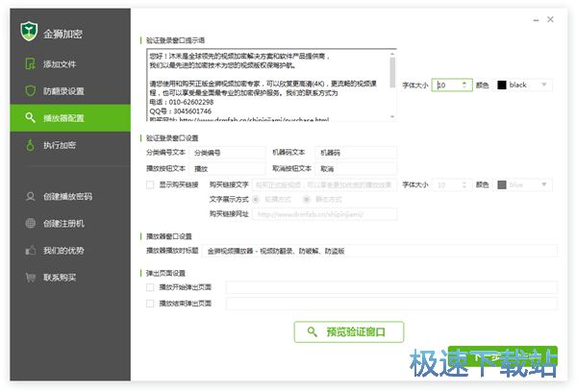Open the blue color dropdown for purchase link
The width and height of the screenshot is (577, 392).
click(544, 184)
